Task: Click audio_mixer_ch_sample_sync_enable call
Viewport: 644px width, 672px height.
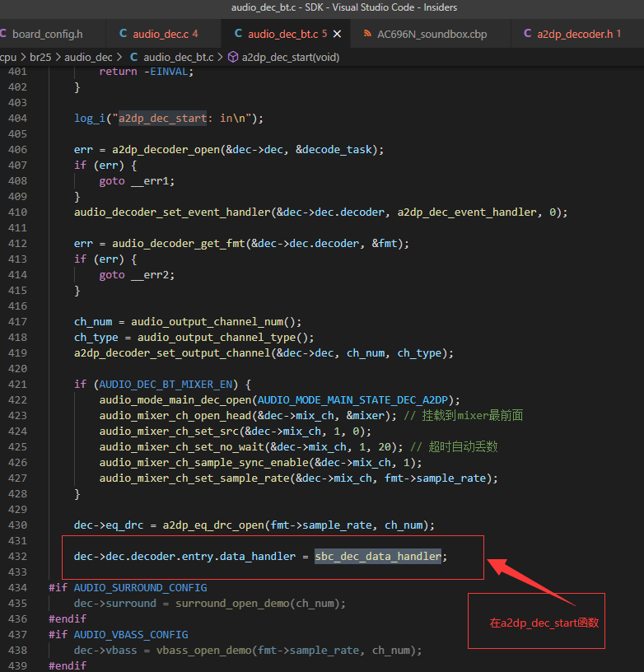Action: pos(204,463)
